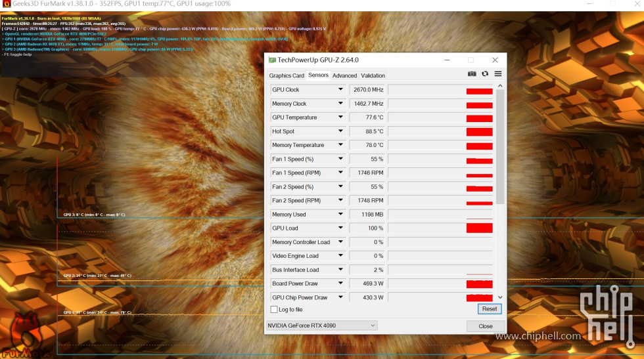Switch to the Graphics Card tab
This screenshot has width=644, height=359.
[x=287, y=75]
